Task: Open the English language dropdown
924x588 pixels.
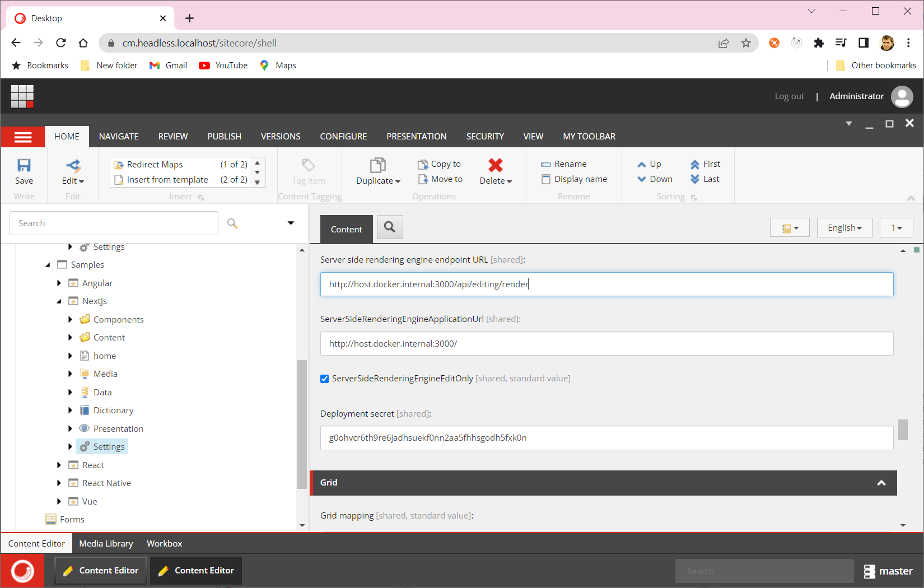Action: (844, 227)
